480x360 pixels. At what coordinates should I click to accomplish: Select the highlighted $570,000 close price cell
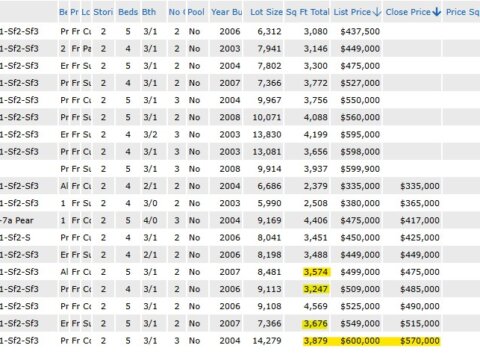[x=420, y=341]
